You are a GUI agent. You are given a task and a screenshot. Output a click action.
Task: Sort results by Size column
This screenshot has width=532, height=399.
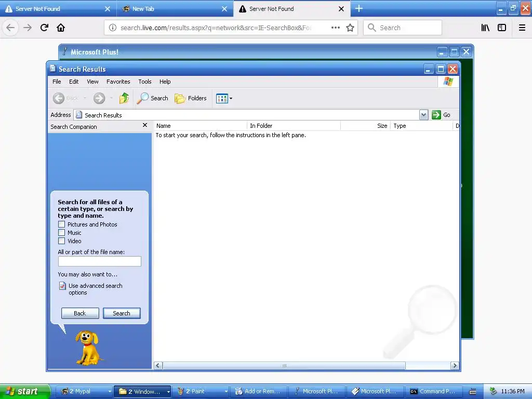(365, 126)
